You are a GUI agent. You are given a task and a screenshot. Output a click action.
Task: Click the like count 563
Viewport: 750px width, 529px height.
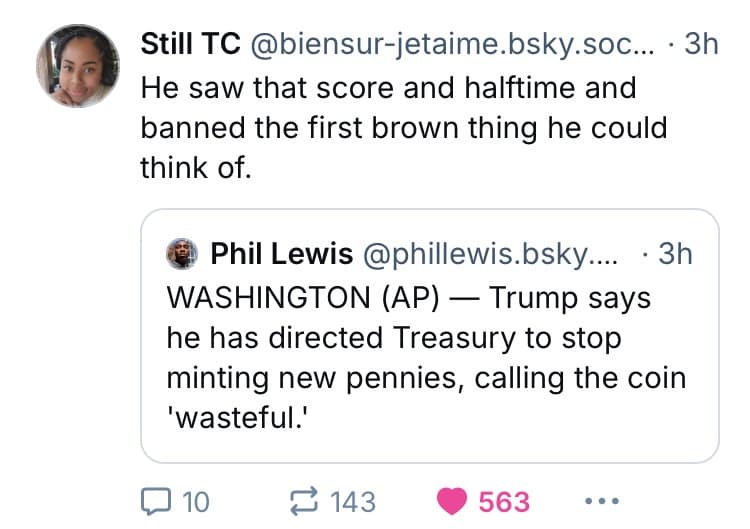pos(504,501)
